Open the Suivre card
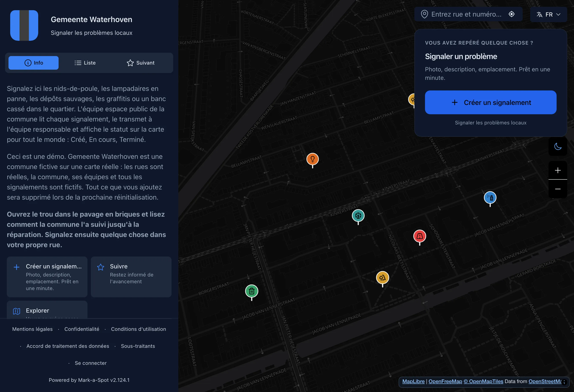 131,277
